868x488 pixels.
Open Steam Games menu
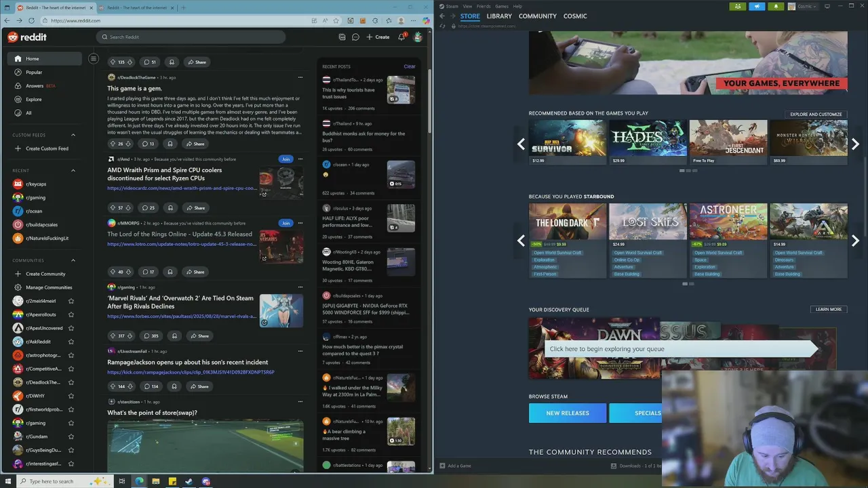(x=502, y=6)
